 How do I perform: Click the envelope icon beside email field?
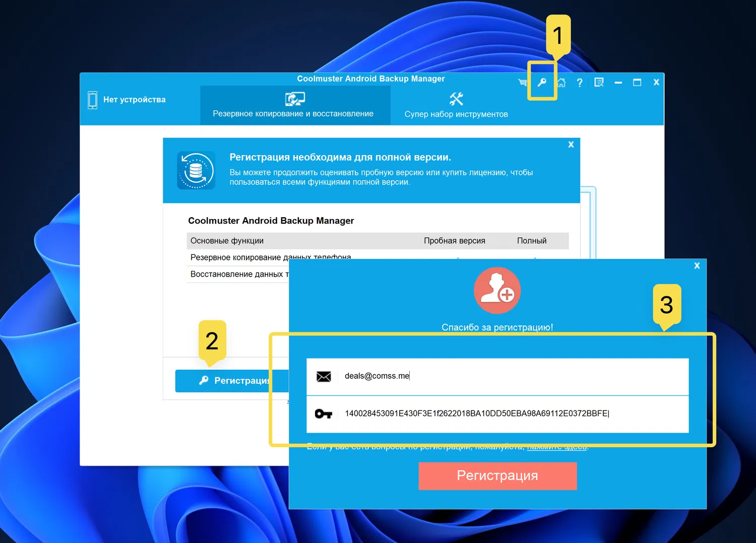(x=324, y=376)
